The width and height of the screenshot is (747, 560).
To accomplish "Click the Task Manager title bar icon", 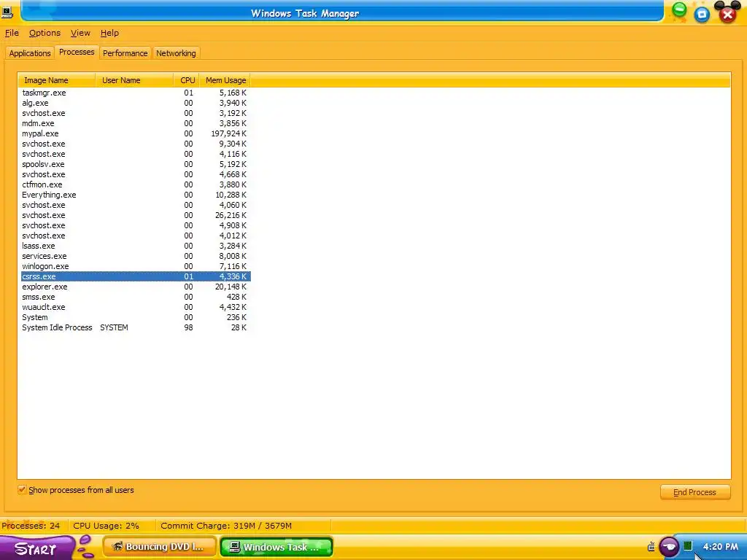I will (7, 12).
